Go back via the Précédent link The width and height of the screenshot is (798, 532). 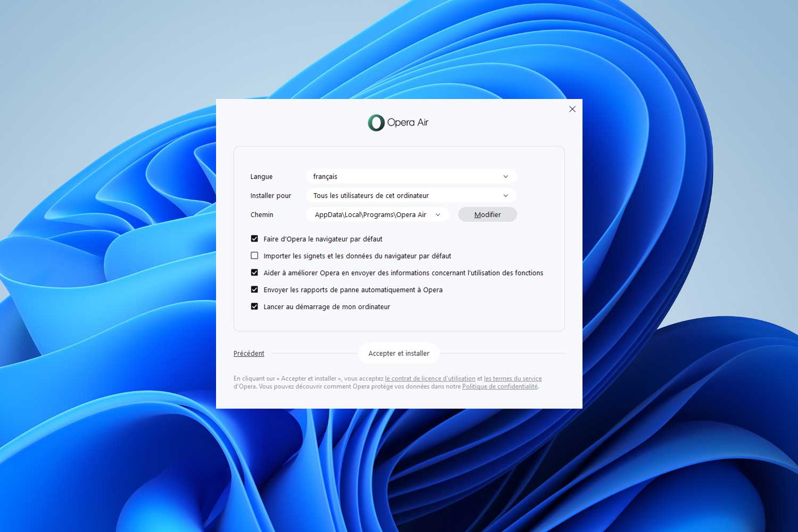(x=249, y=353)
